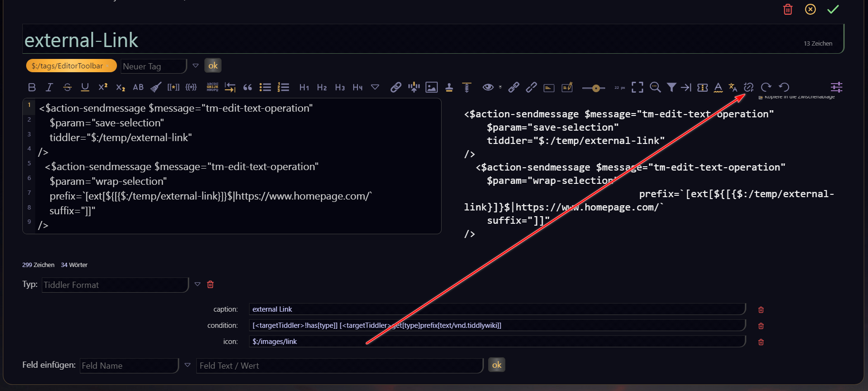Expand the tag picker dropdown
Screen dimensions: 868x391
click(x=195, y=66)
